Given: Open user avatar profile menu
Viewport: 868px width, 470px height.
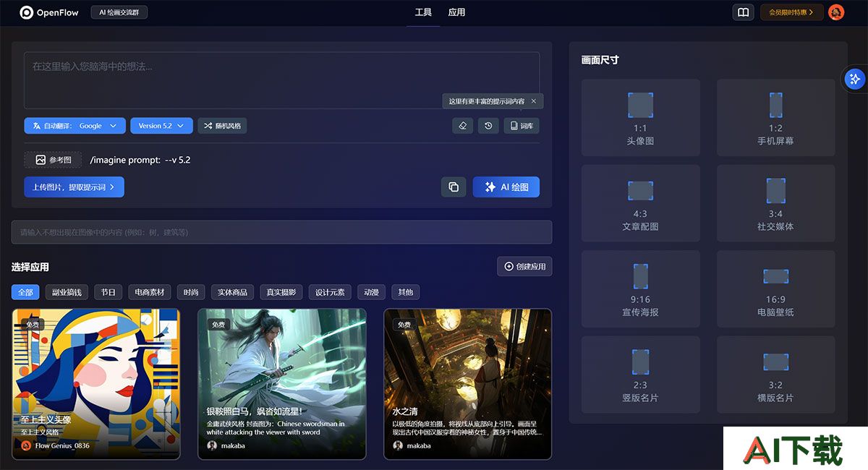Looking at the screenshot, I should pyautogui.click(x=836, y=12).
